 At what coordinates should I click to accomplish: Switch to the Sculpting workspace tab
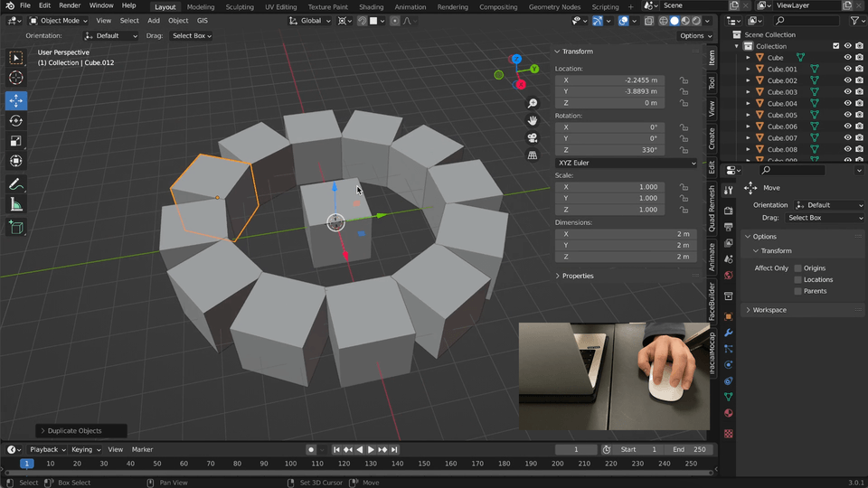click(x=240, y=6)
